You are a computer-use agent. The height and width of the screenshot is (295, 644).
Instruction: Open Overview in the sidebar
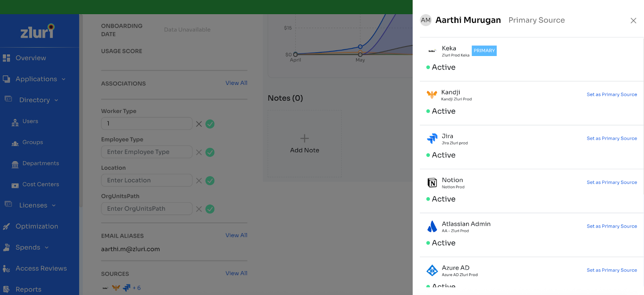31,58
